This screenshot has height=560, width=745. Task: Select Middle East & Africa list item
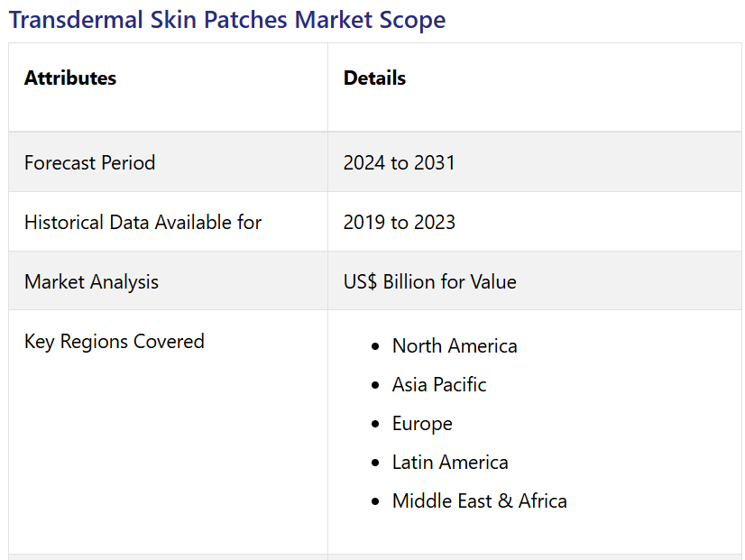click(x=480, y=501)
